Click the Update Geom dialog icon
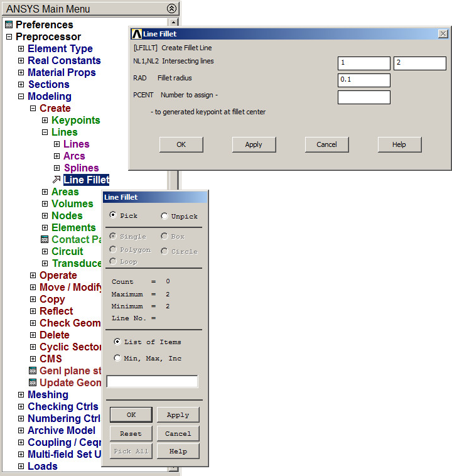Viewport: 452px width, 476px height. (33, 383)
